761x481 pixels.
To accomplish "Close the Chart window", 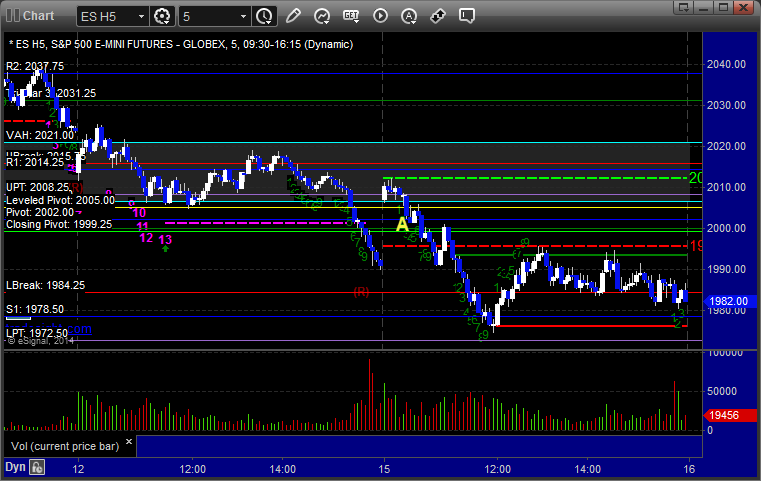I will pos(743,7).
